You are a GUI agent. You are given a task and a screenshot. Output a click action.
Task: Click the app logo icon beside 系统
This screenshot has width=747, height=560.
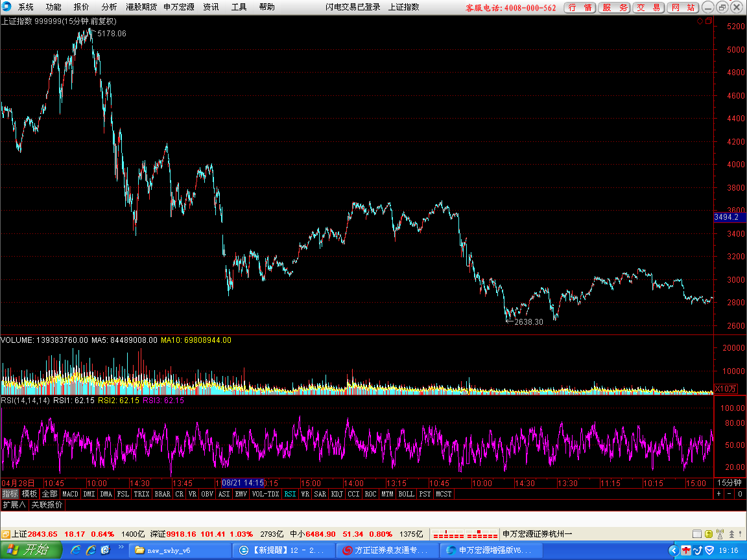click(6, 6)
